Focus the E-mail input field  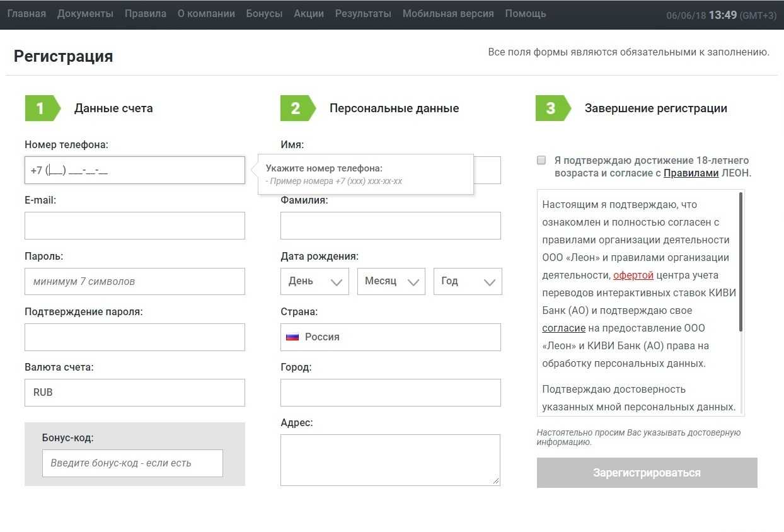[x=135, y=226]
